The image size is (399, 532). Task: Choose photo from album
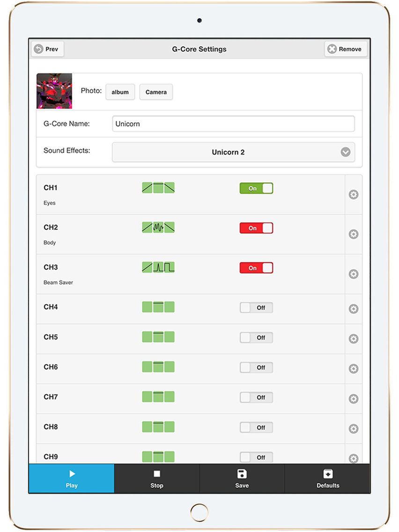pyautogui.click(x=120, y=92)
